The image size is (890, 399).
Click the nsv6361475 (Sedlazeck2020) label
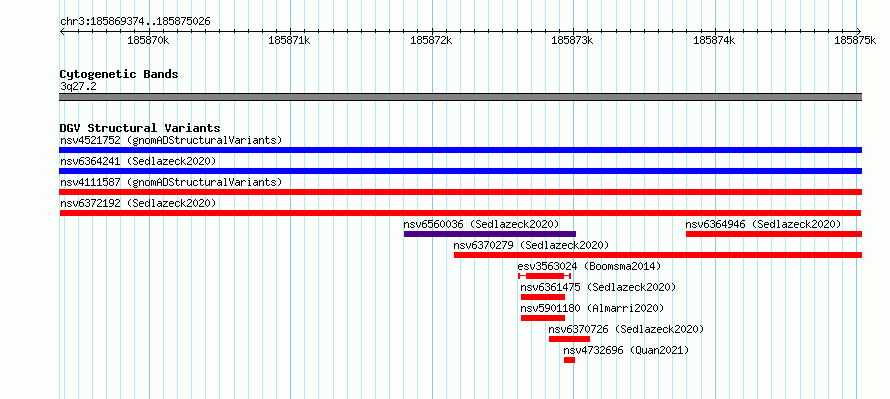(599, 287)
